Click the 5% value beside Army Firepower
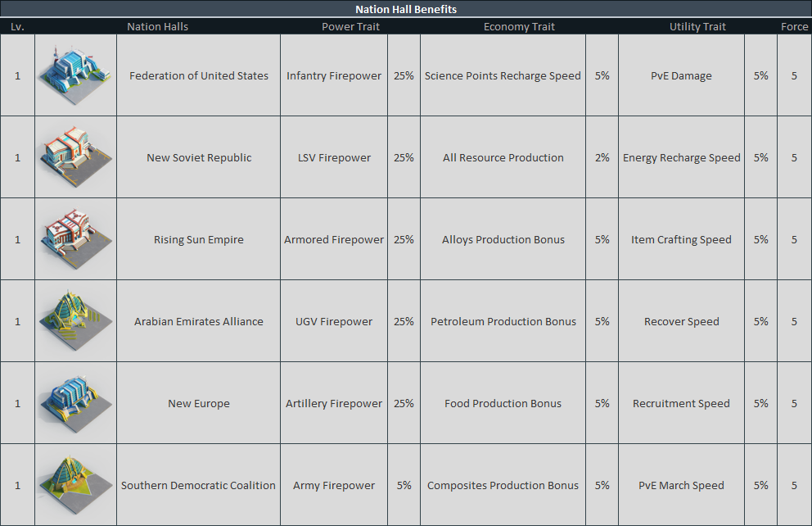Image resolution: width=812 pixels, height=526 pixels. (x=404, y=485)
